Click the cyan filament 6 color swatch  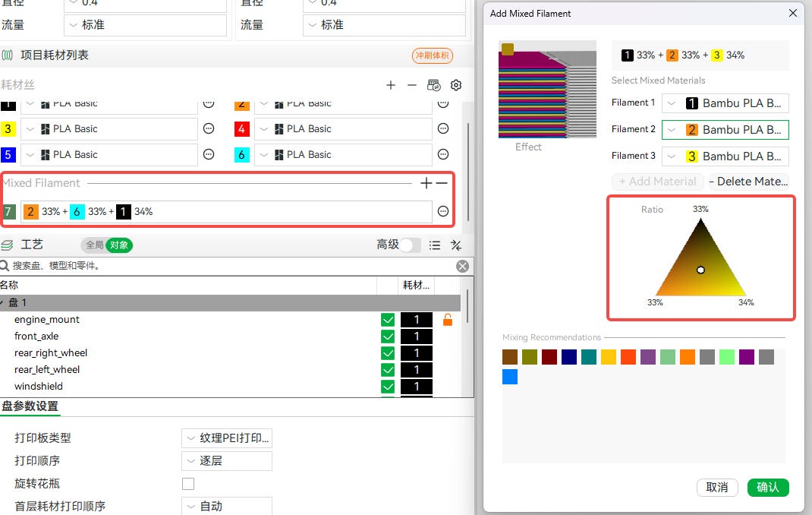click(242, 154)
